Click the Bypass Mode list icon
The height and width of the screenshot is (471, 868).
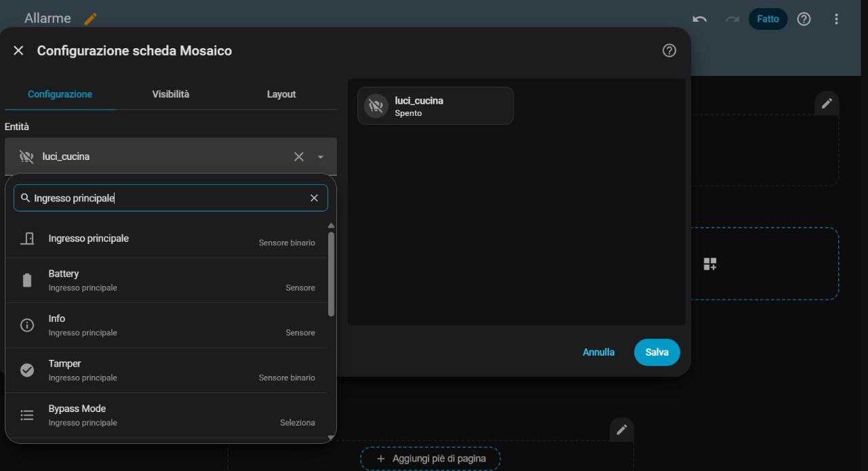[x=27, y=415]
